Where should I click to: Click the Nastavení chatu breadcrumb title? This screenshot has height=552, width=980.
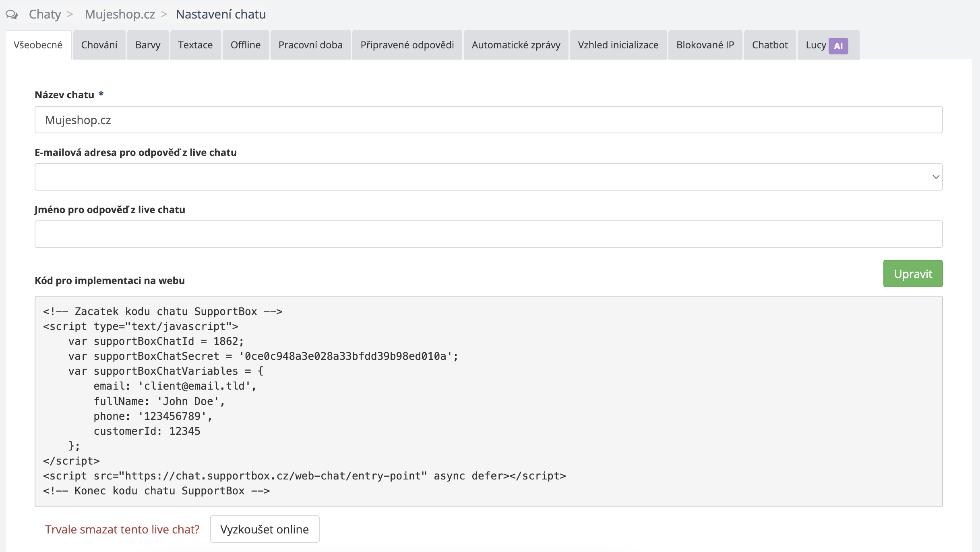coord(221,14)
